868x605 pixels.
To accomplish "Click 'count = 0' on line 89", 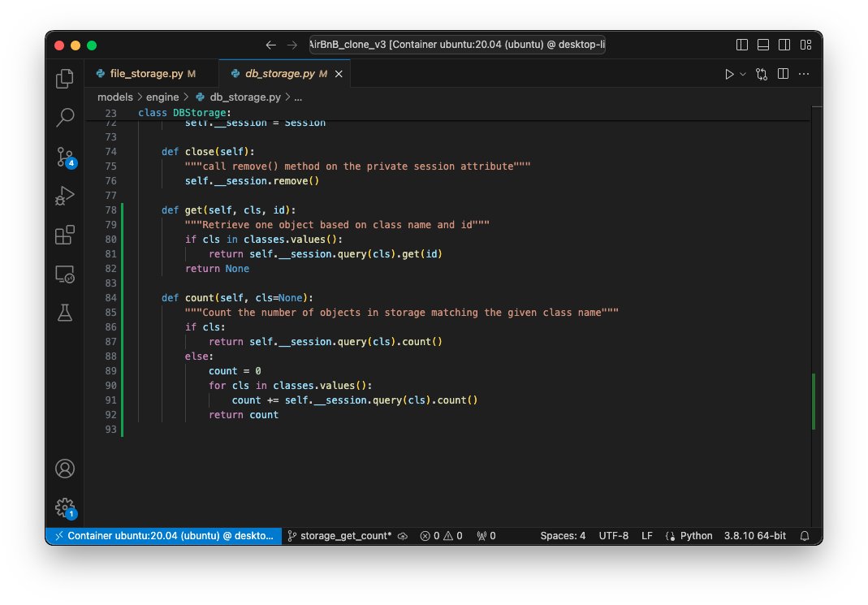I will point(235,371).
